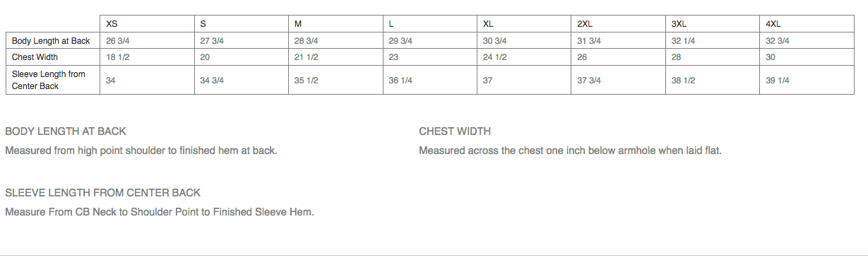Screen dimensions: 868x260
Task: Select the XS size column header
Action: pyautogui.click(x=112, y=24)
